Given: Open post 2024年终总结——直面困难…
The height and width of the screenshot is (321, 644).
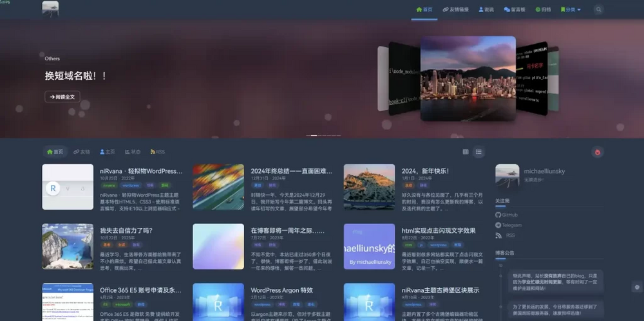Looking at the screenshot, I should pos(292,171).
